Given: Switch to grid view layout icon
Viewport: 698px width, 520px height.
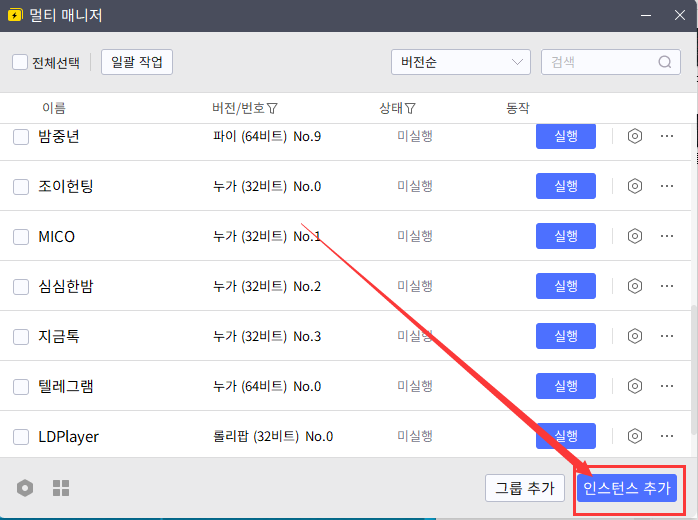Looking at the screenshot, I should (x=61, y=488).
